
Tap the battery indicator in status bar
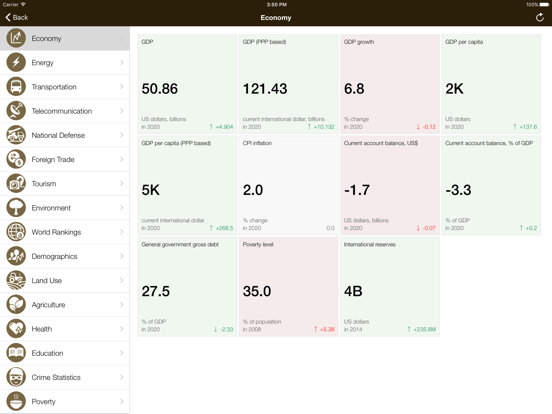click(x=544, y=5)
